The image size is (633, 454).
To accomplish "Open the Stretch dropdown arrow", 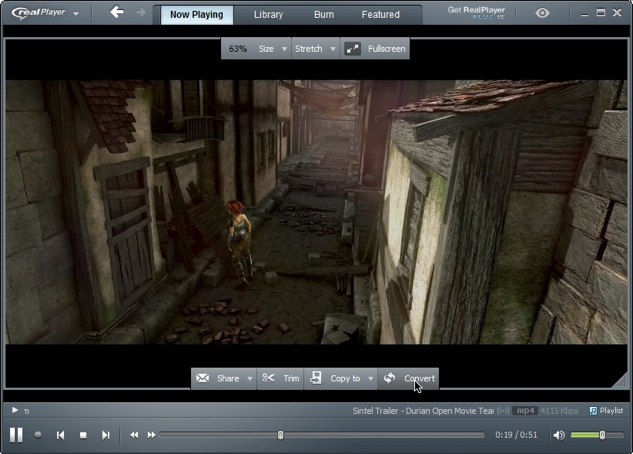I will 333,49.
